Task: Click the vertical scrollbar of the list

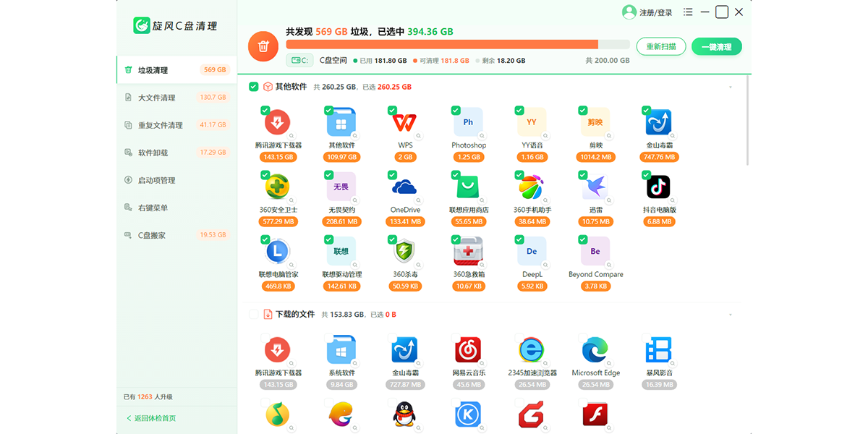Action: (x=748, y=119)
